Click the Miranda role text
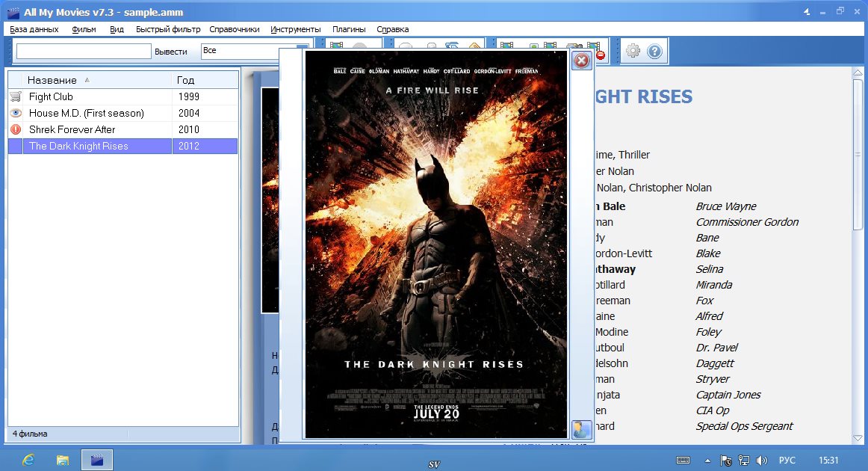 713,285
